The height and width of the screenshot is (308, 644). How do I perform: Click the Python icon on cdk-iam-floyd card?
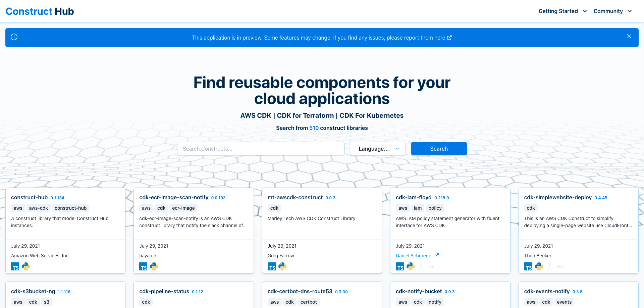pos(411,266)
